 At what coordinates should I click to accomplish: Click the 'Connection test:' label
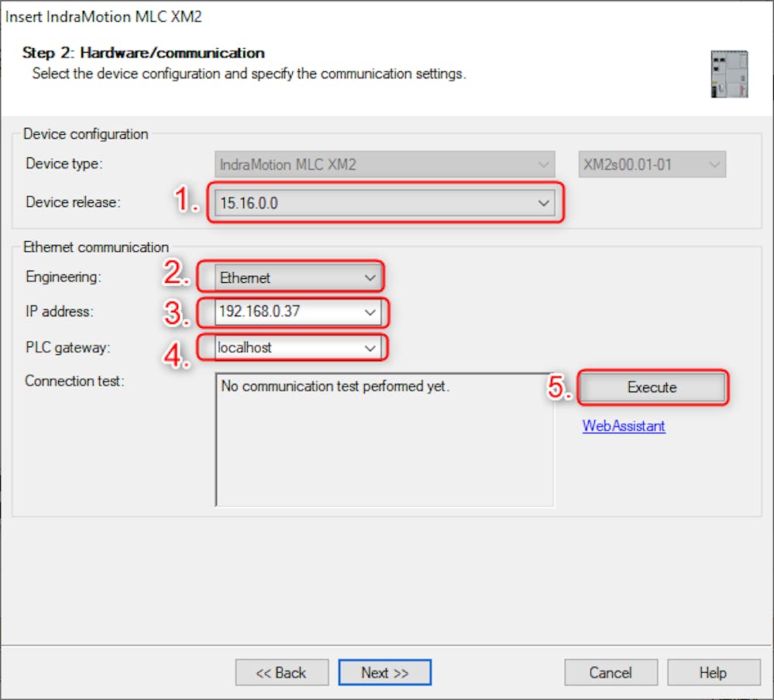[74, 381]
